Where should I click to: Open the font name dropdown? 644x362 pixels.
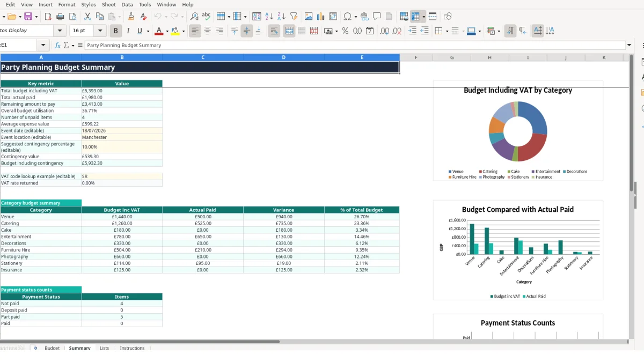click(x=60, y=31)
